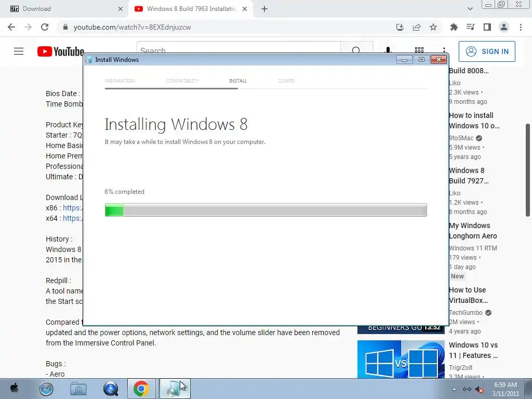Click the page vertical scrollbar
Image resolution: width=532 pixels, height=399 pixels.
point(528,170)
